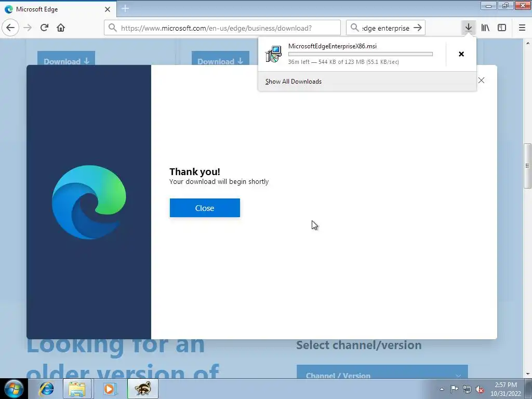The width and height of the screenshot is (532, 399).
Task: Open the library bookshelf icon
Action: (x=485, y=28)
